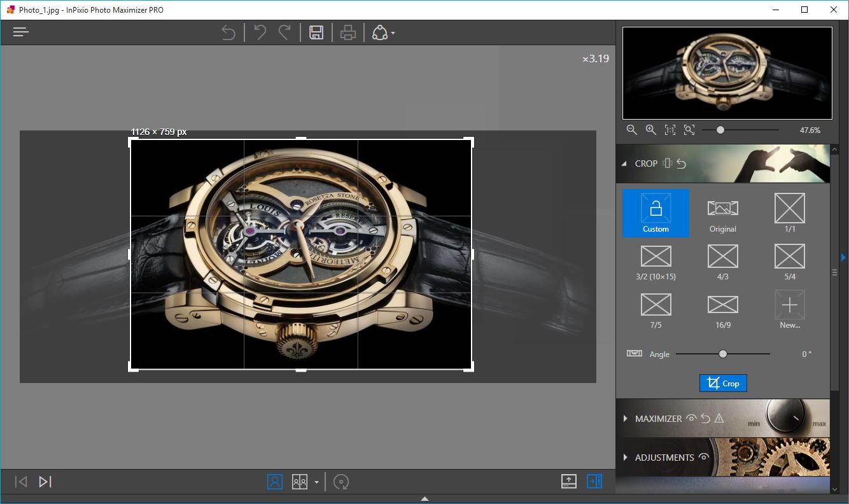Reset the CROP settings
The height and width of the screenshot is (504, 849).
[681, 164]
